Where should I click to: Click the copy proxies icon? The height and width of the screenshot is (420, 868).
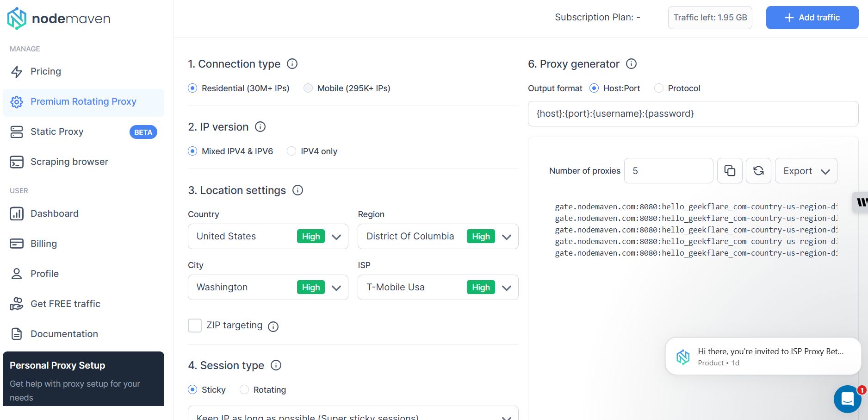[730, 171]
